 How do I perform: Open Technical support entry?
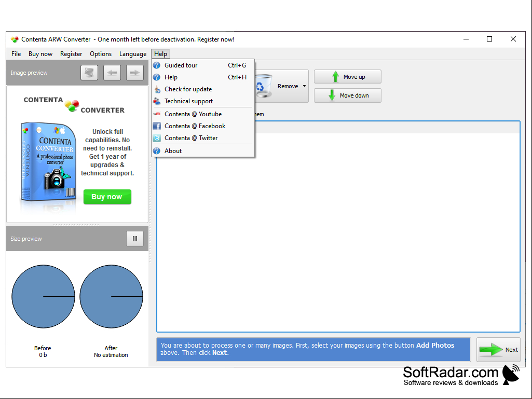tap(203, 101)
